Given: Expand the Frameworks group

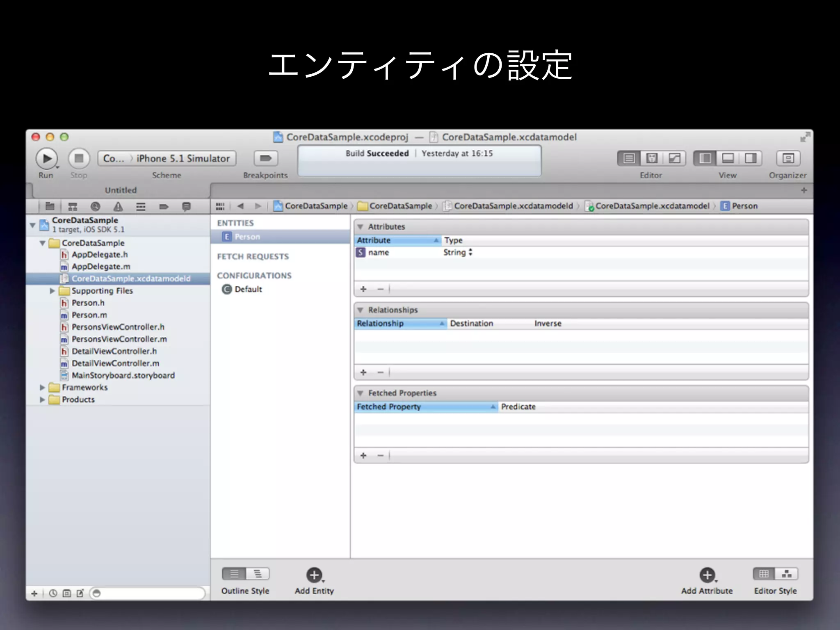Looking at the screenshot, I should pos(42,388).
